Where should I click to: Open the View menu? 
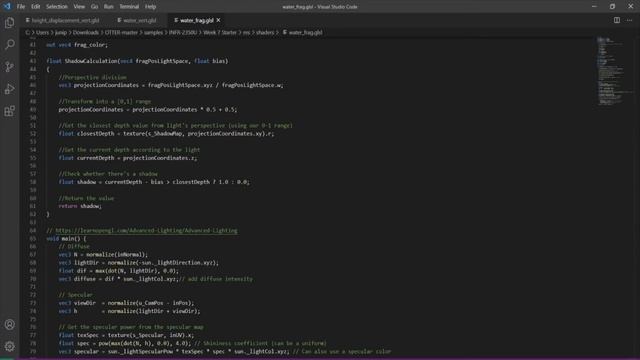[79, 7]
